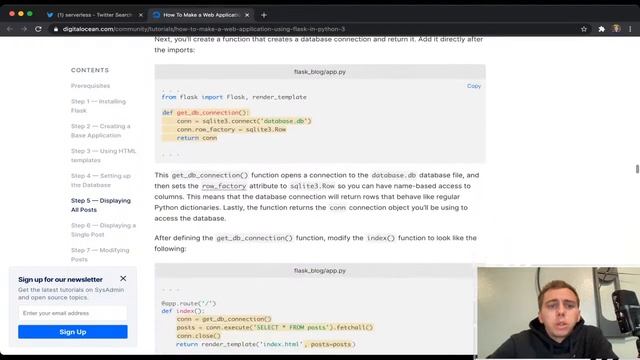The height and width of the screenshot is (360, 640).
Task: Jump to Step 4 — Setting up the Database
Action: 101,180
